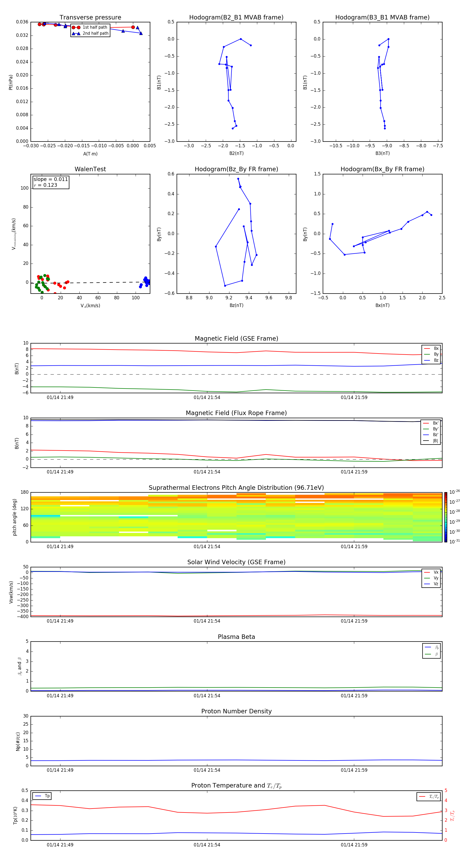
Task: Click the pitch angle colorbar
Action: 446,517
